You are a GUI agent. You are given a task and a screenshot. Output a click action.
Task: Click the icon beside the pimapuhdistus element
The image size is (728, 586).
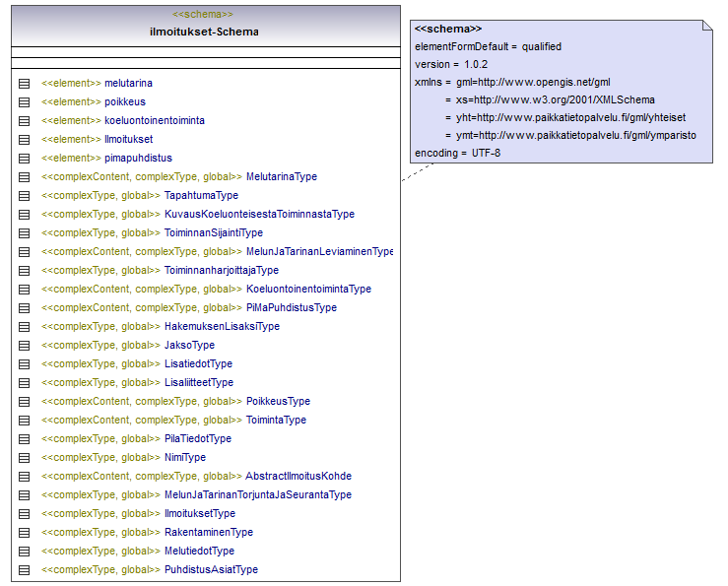coord(25,159)
